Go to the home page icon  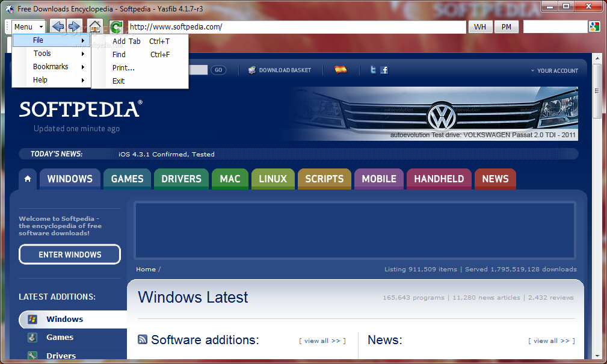[x=95, y=26]
